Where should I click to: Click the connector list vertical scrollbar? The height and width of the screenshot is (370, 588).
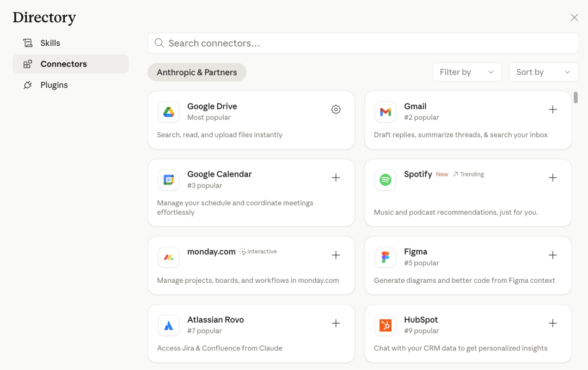coord(575,98)
